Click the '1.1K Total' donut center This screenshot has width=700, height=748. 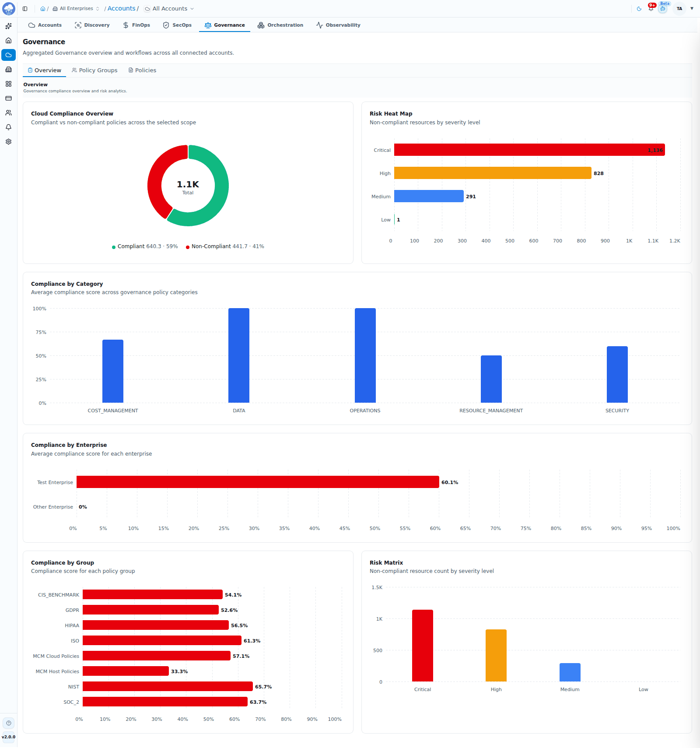pyautogui.click(x=188, y=187)
